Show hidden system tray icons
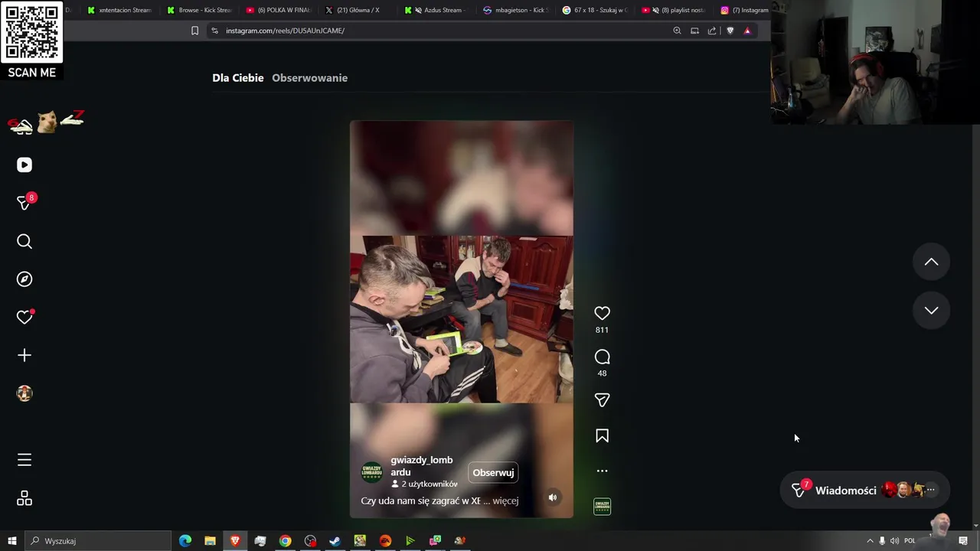The width and height of the screenshot is (980, 551). click(870, 541)
